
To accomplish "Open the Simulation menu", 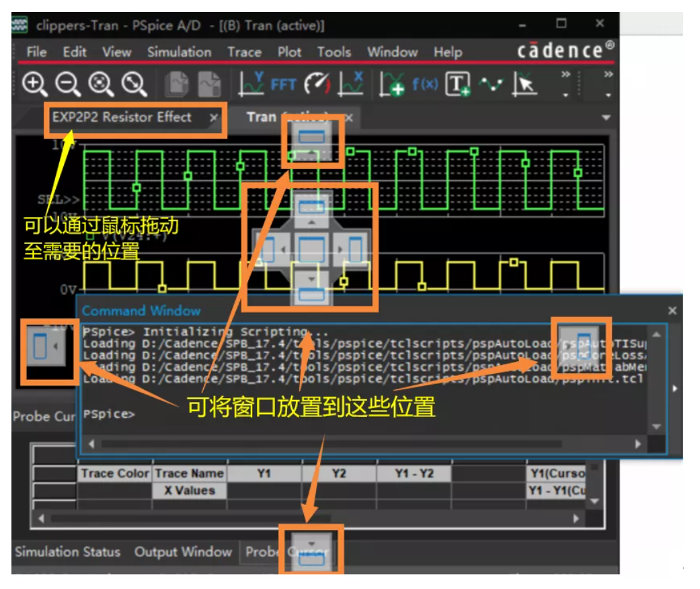I will [x=180, y=52].
